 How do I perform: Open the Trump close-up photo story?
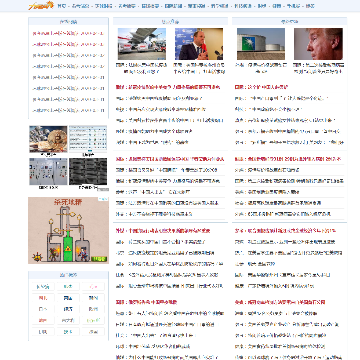318,44
